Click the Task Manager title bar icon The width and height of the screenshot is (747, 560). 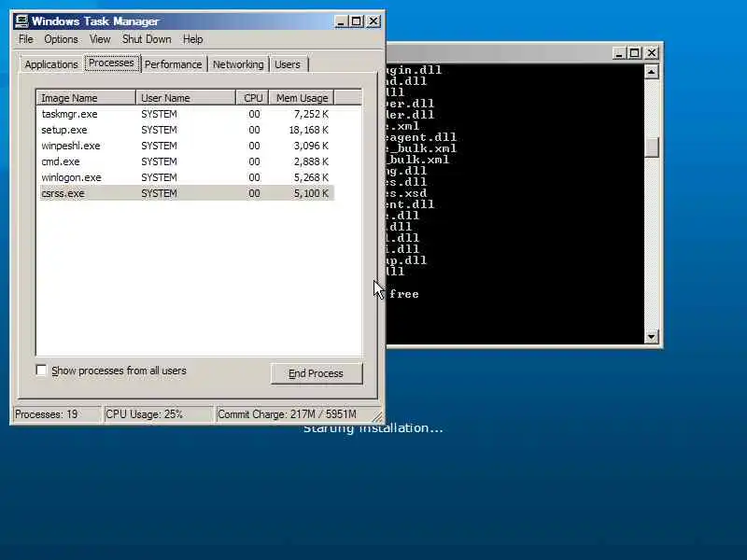coord(21,21)
